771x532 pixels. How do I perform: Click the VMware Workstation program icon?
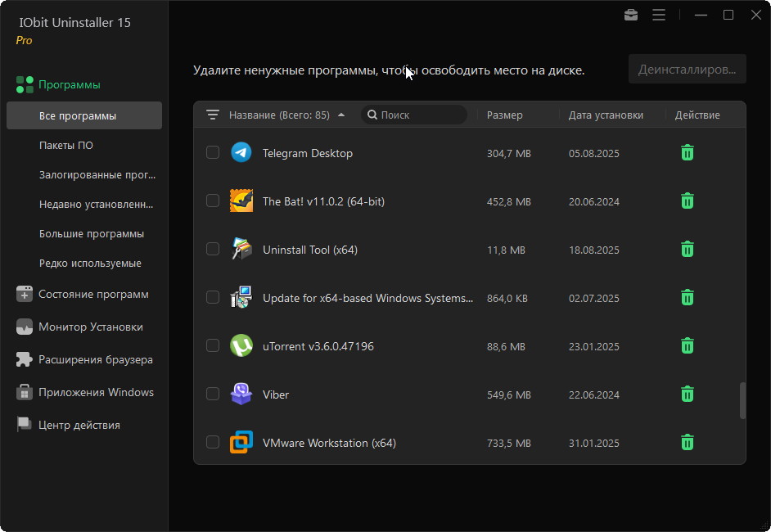241,442
